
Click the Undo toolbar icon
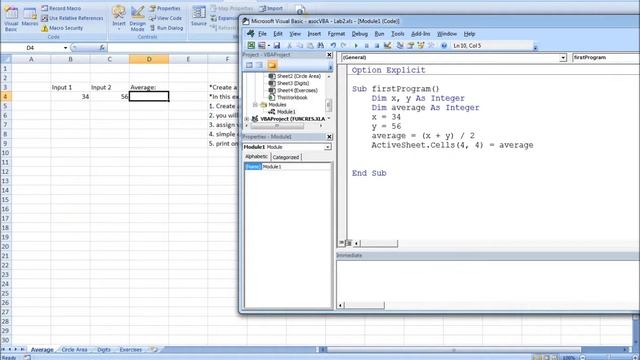point(333,46)
